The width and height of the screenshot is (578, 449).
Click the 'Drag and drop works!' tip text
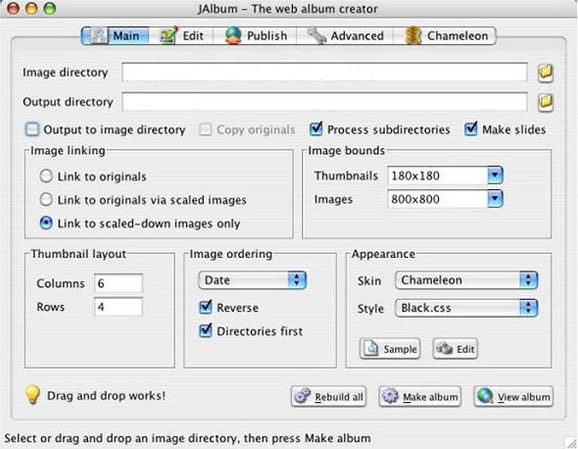106,396
